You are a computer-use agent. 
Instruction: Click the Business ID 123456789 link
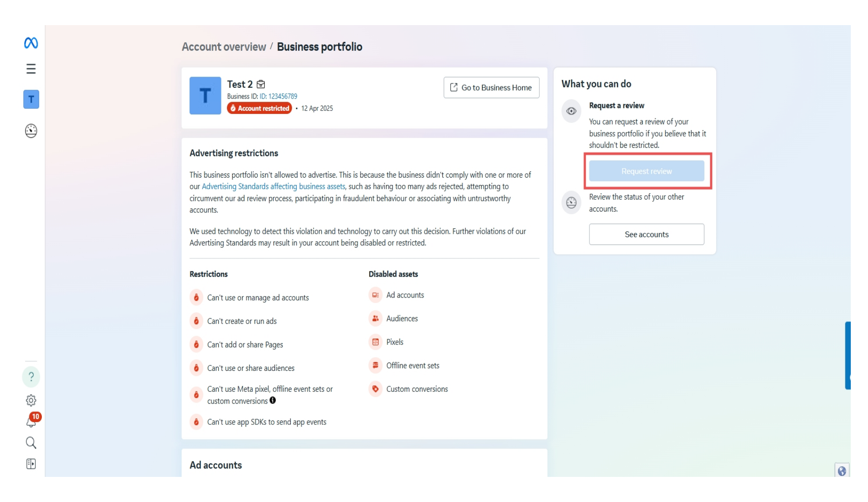(279, 96)
